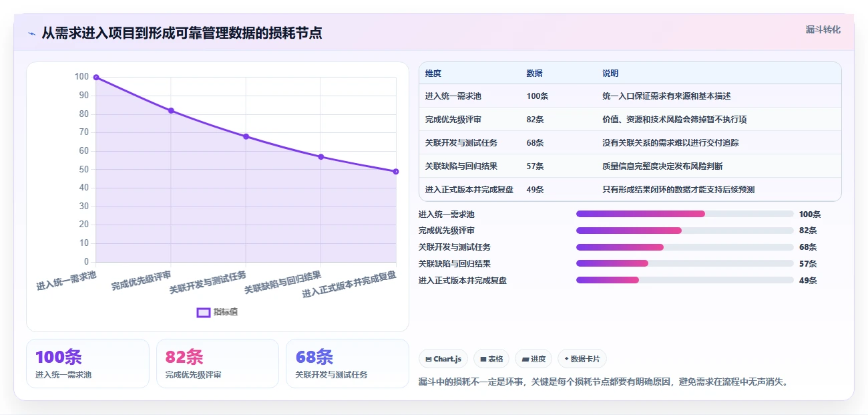
Task: Click the card title heading text
Action: (x=182, y=33)
